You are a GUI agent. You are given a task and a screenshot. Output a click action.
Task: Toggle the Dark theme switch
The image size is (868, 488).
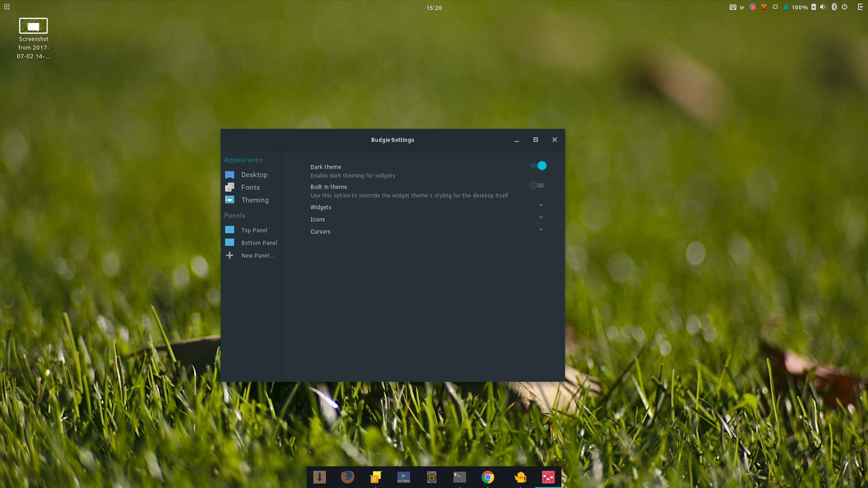(x=538, y=166)
